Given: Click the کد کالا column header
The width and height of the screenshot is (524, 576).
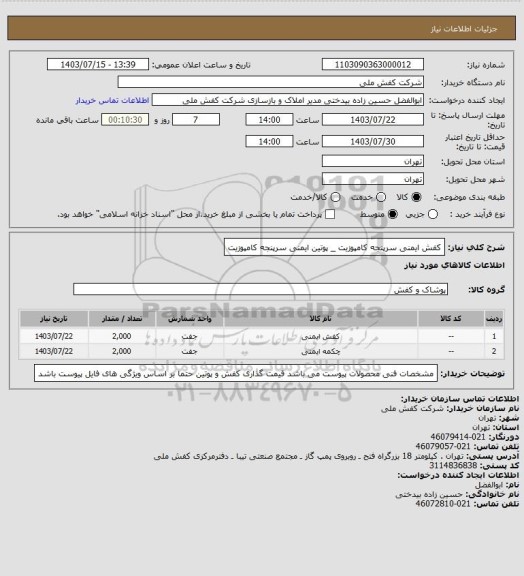Looking at the screenshot, I should coord(451,318).
